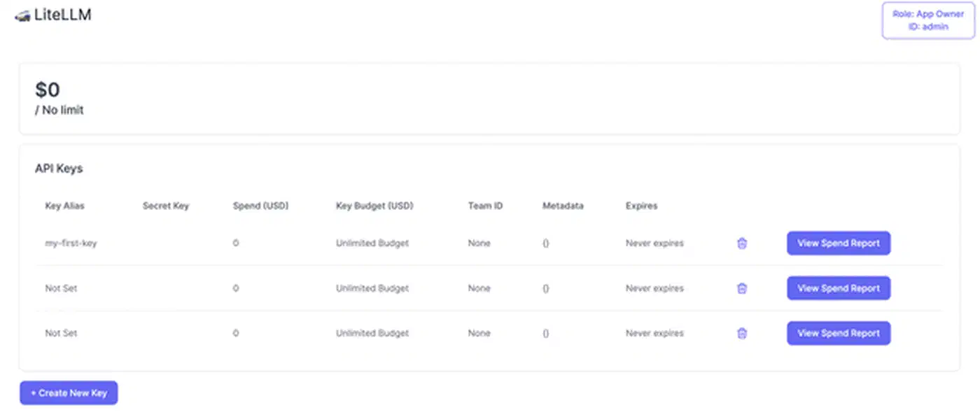Click the Expires column header

(641, 206)
